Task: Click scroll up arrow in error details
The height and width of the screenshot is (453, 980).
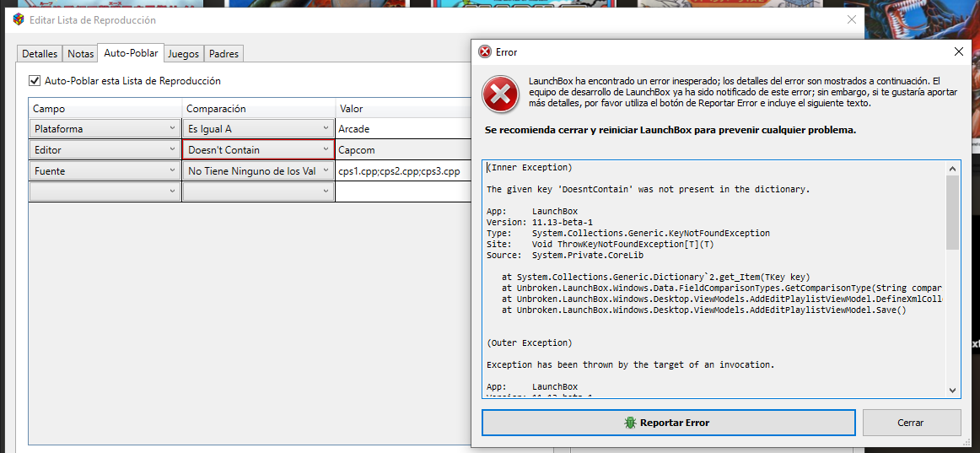Action: [952, 169]
